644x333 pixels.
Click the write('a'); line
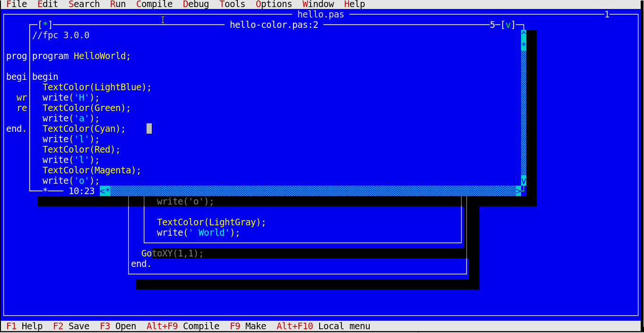point(71,118)
